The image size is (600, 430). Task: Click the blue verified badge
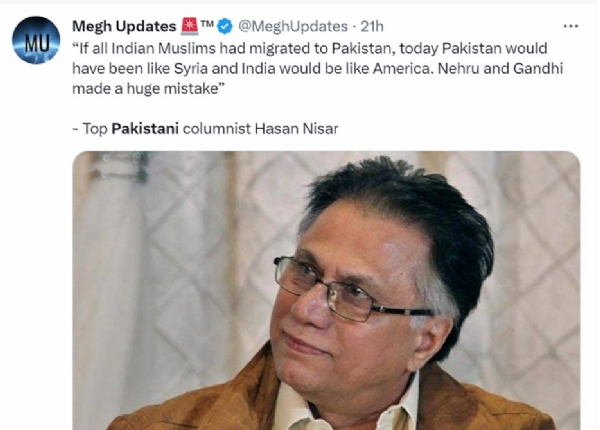pos(226,26)
